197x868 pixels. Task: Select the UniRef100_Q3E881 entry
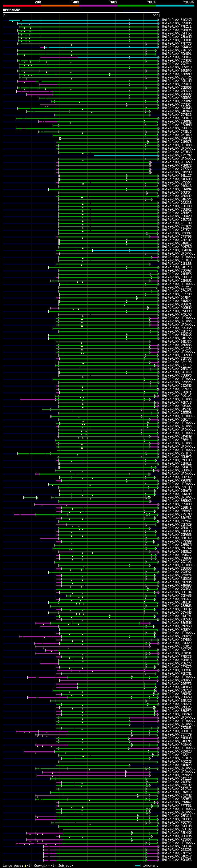[x=177, y=40]
